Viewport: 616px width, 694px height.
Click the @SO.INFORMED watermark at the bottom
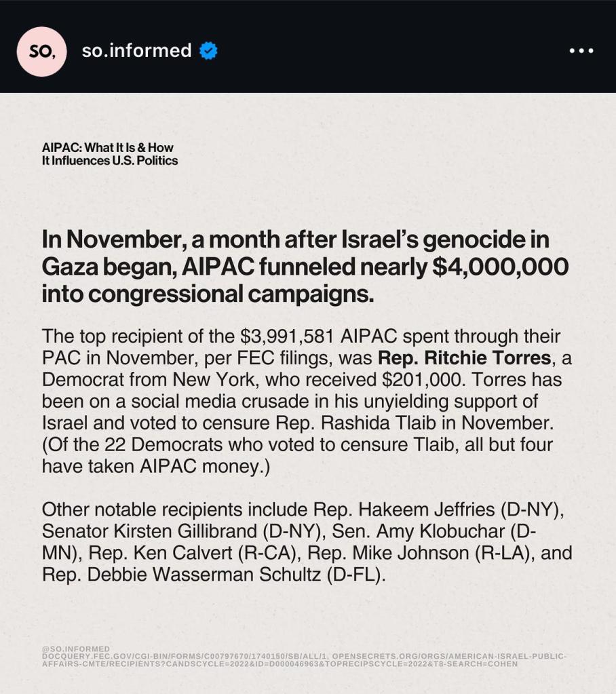(x=75, y=649)
